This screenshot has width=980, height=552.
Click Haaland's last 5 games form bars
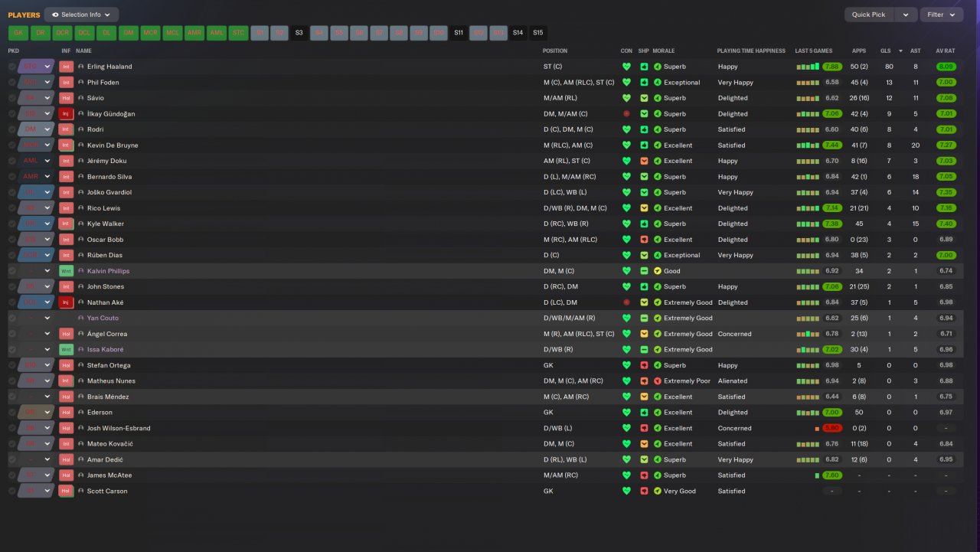coord(808,67)
